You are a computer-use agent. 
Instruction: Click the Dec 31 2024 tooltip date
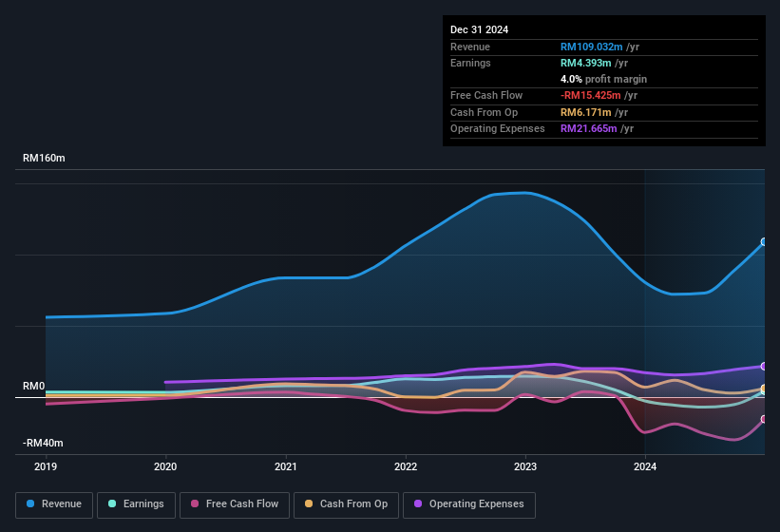[479, 29]
